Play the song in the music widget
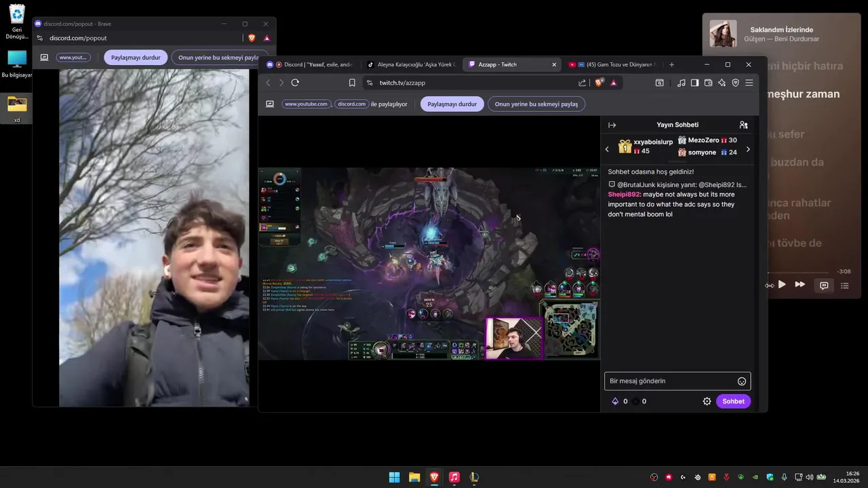This screenshot has width=868, height=488. click(782, 285)
